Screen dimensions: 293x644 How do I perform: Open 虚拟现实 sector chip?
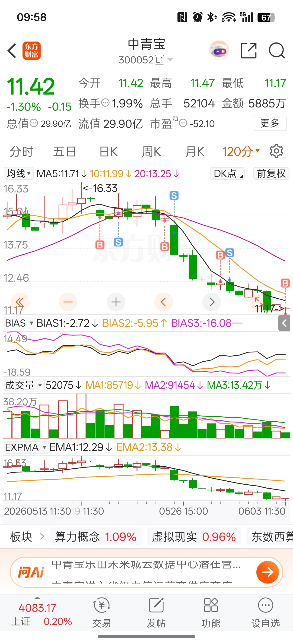[194, 537]
